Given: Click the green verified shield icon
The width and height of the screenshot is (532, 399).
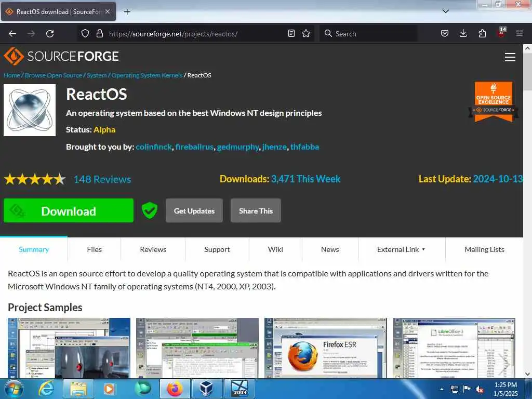Looking at the screenshot, I should [x=149, y=210].
